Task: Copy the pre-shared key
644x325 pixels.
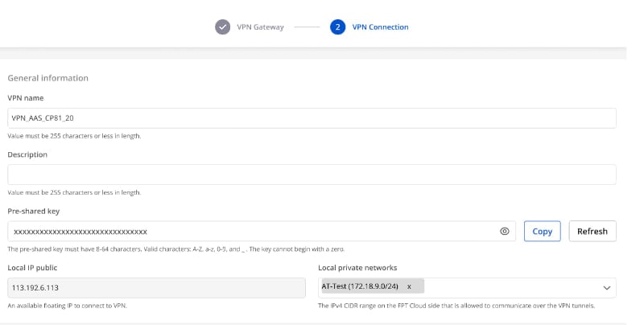Action: (x=543, y=231)
